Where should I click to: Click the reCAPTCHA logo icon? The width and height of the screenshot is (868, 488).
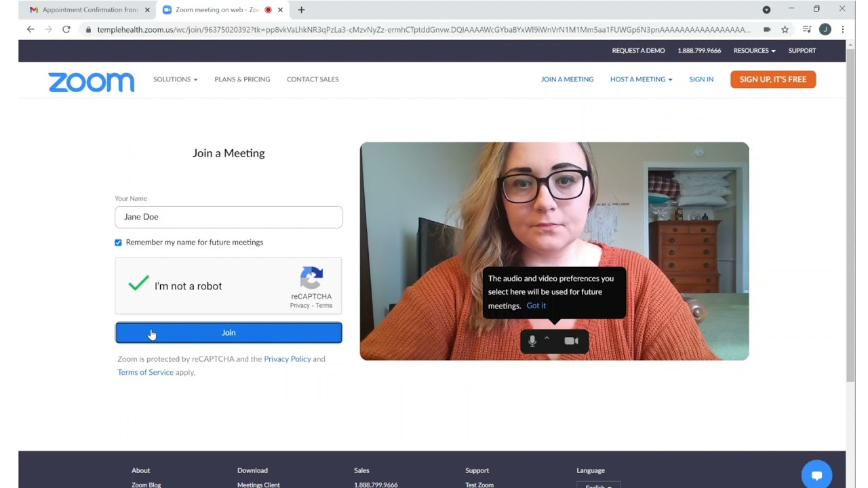[311, 278]
